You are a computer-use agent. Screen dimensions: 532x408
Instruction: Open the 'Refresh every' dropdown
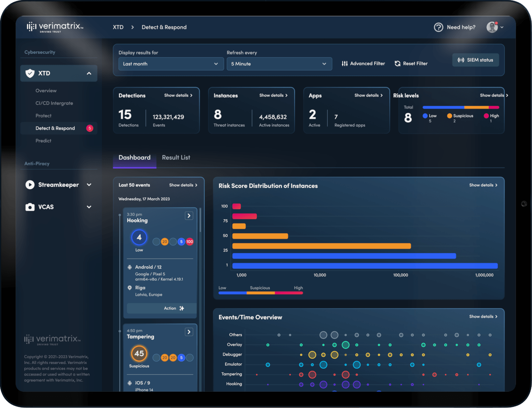(279, 64)
